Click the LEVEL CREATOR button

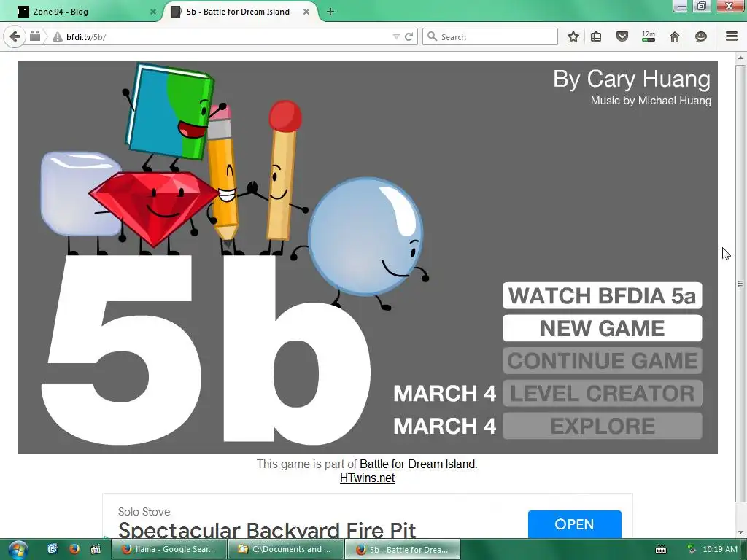(602, 393)
